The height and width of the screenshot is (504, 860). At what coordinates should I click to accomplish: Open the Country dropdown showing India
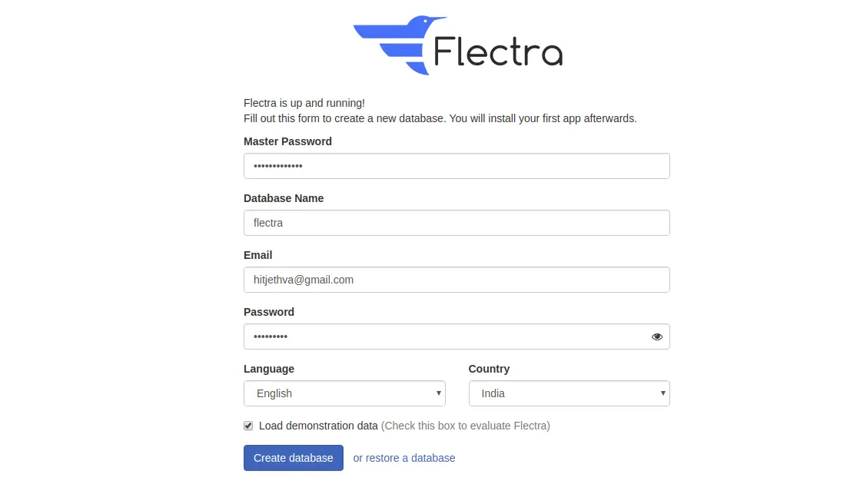(569, 393)
